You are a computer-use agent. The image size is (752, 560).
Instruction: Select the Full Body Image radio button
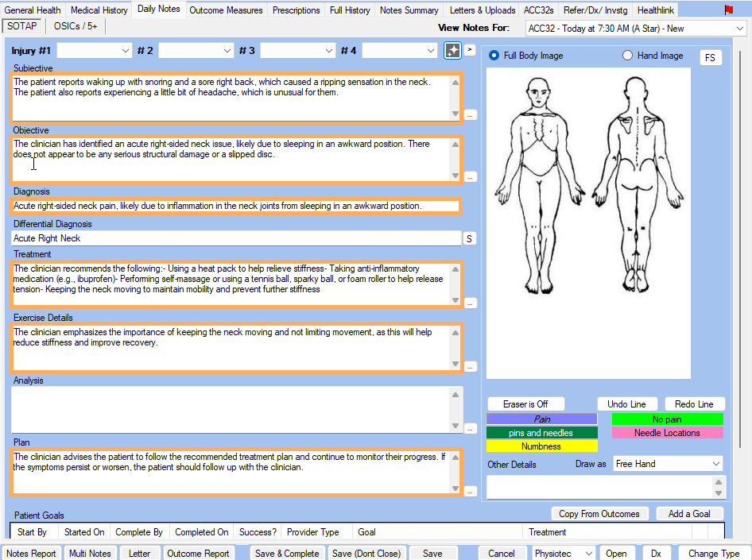(x=494, y=56)
